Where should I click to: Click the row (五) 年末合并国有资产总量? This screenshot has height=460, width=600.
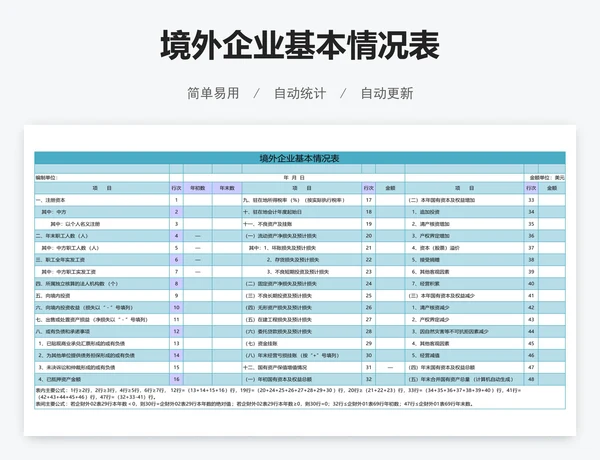click(465, 379)
